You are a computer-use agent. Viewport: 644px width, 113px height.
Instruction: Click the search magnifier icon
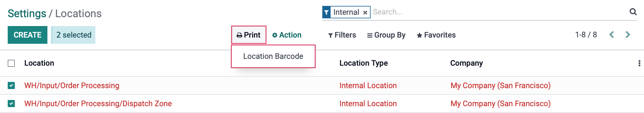pos(633,12)
